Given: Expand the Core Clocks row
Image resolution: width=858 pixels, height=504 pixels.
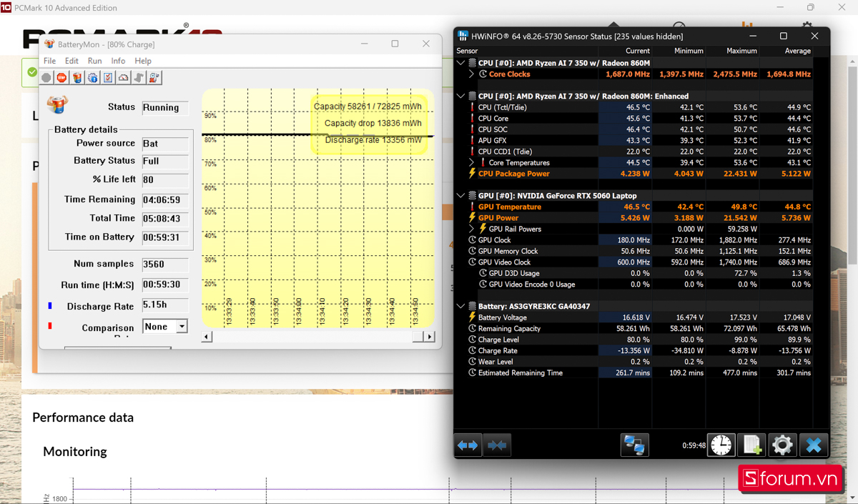Looking at the screenshot, I should tap(471, 74).
